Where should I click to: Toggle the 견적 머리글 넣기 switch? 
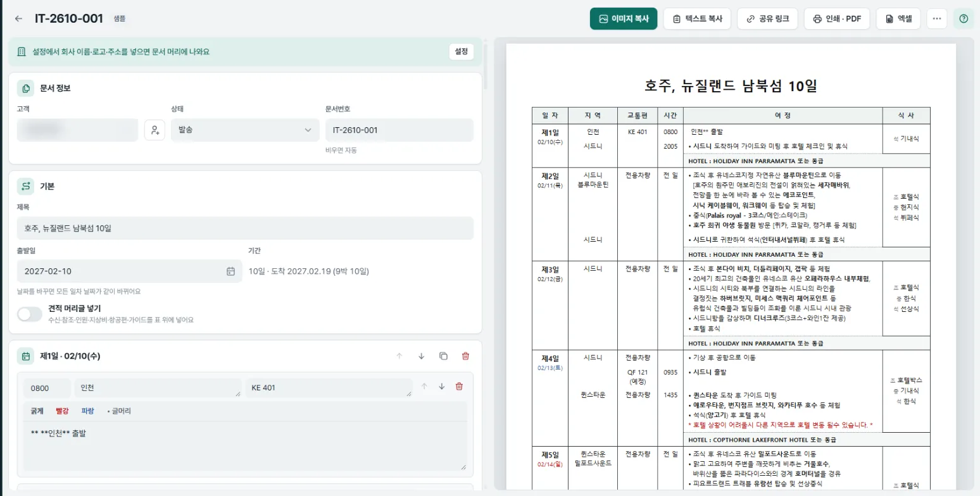pyautogui.click(x=30, y=314)
